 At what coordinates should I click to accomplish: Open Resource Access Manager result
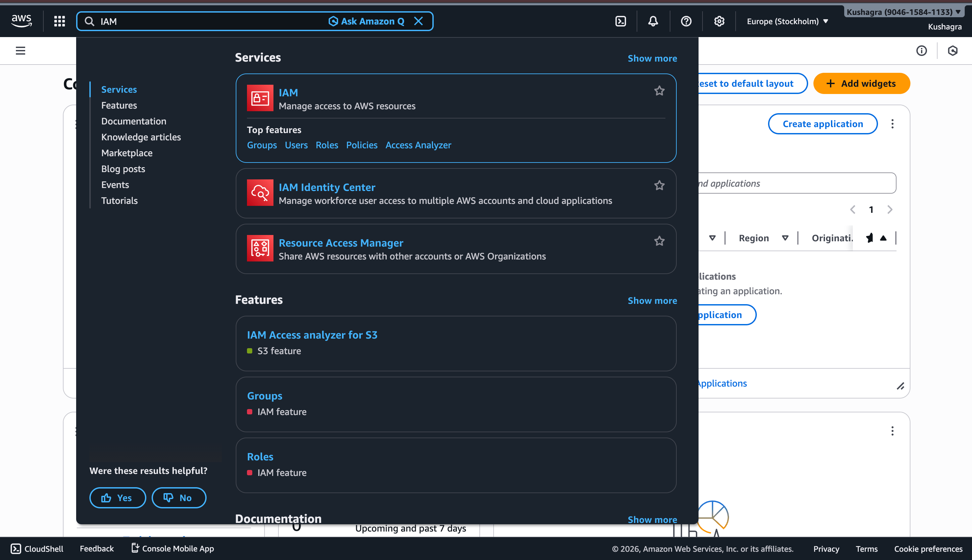point(341,243)
